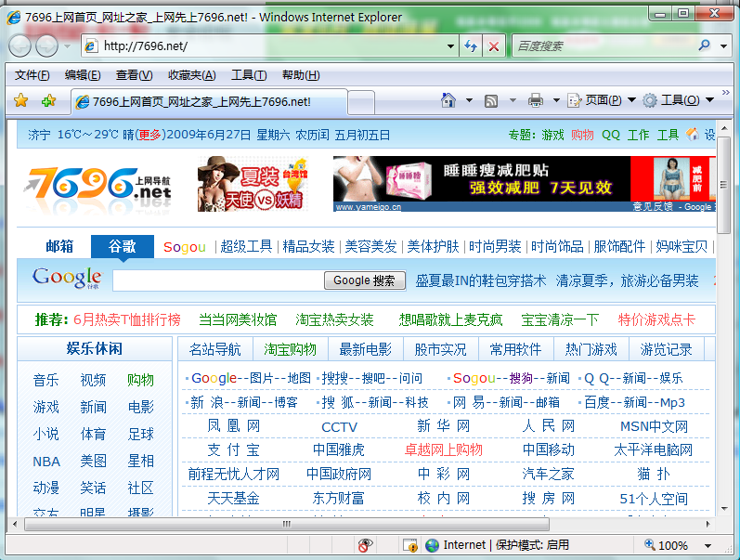Click the Print icon
Screen dimensions: 740x560
(x=535, y=100)
